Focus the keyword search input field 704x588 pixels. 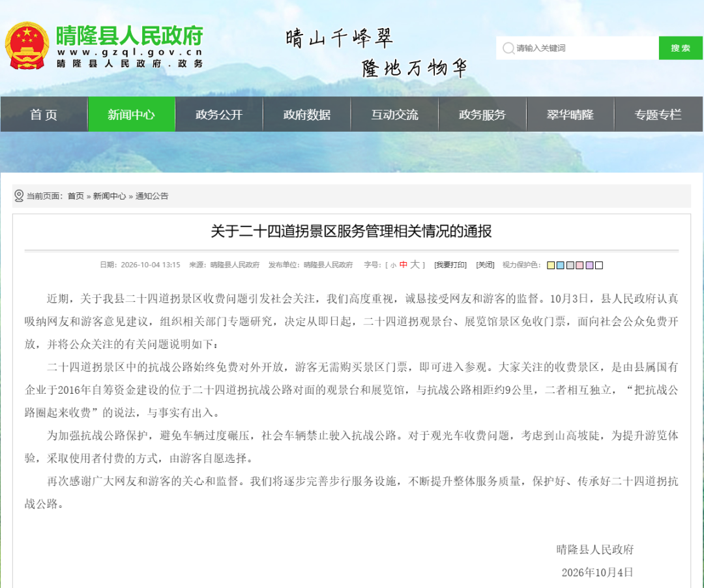[578, 48]
